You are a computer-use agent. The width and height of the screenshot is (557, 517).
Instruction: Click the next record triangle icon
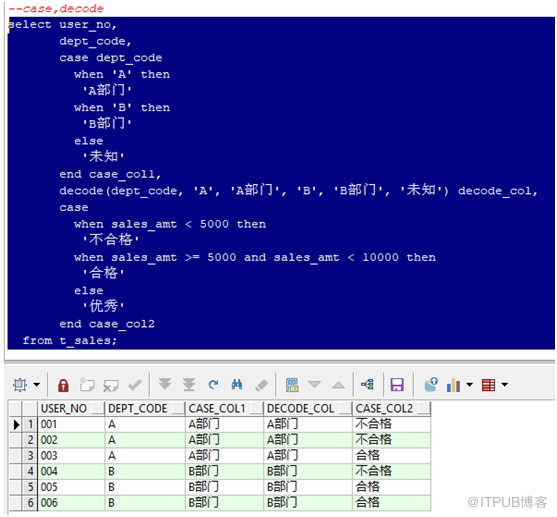tap(314, 384)
